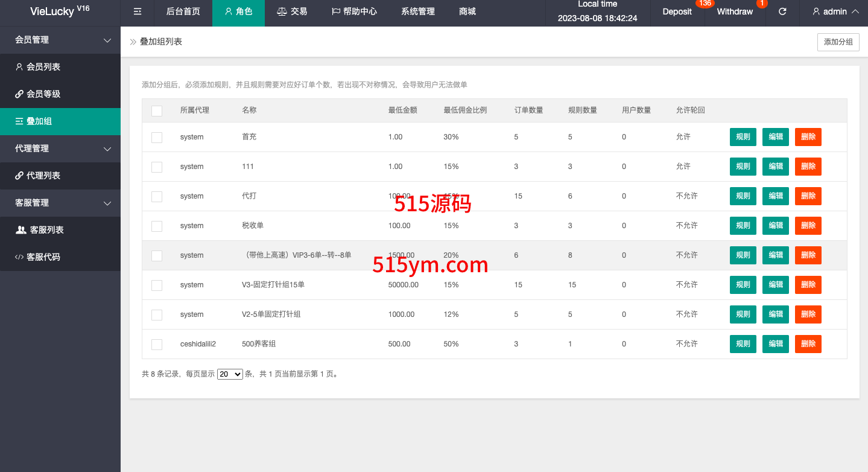
Task: Collapse the 会员管理 sidebar section
Action: pyautogui.click(x=107, y=40)
